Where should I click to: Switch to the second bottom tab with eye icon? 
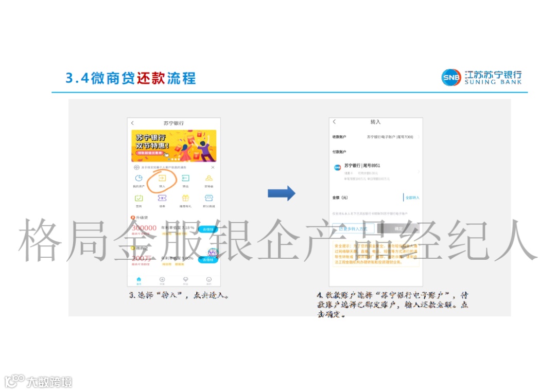pos(162,281)
